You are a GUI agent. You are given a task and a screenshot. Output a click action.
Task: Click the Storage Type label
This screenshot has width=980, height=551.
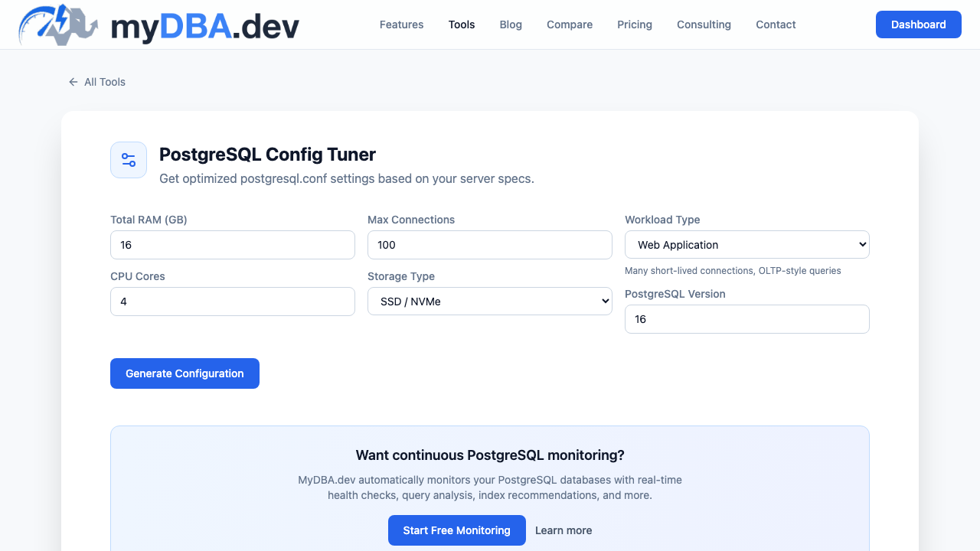tap(401, 276)
